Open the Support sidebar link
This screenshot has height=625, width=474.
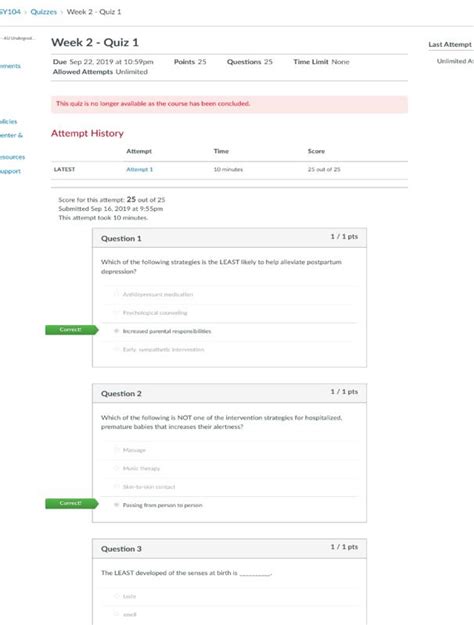click(10, 171)
